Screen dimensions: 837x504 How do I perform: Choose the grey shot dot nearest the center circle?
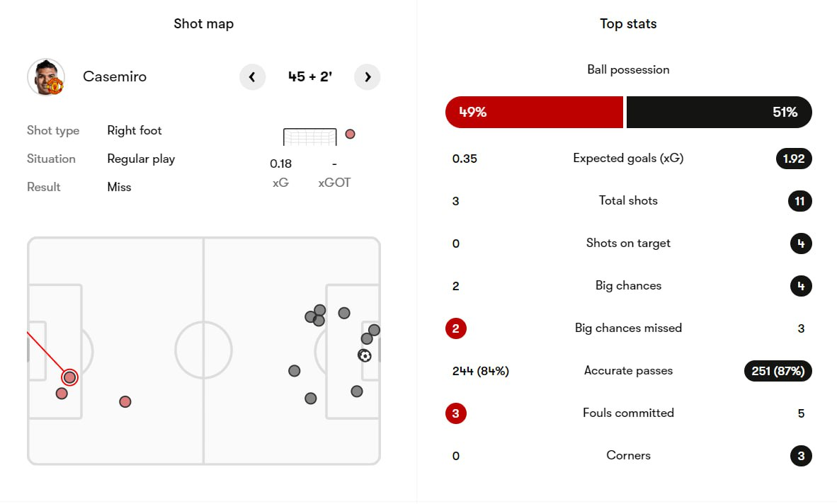click(295, 371)
